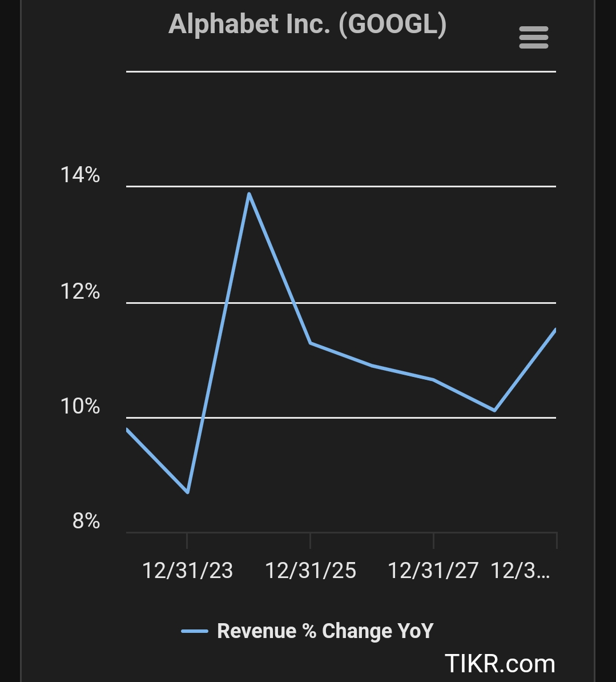The height and width of the screenshot is (682, 616).
Task: Click the Alphabet Inc. (GOOGL) chart title
Action: 308,25
